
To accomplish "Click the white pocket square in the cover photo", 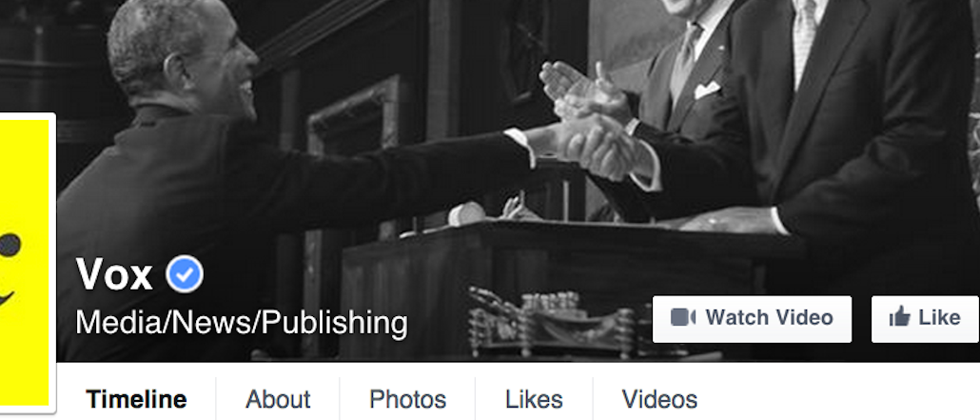I will [x=707, y=90].
